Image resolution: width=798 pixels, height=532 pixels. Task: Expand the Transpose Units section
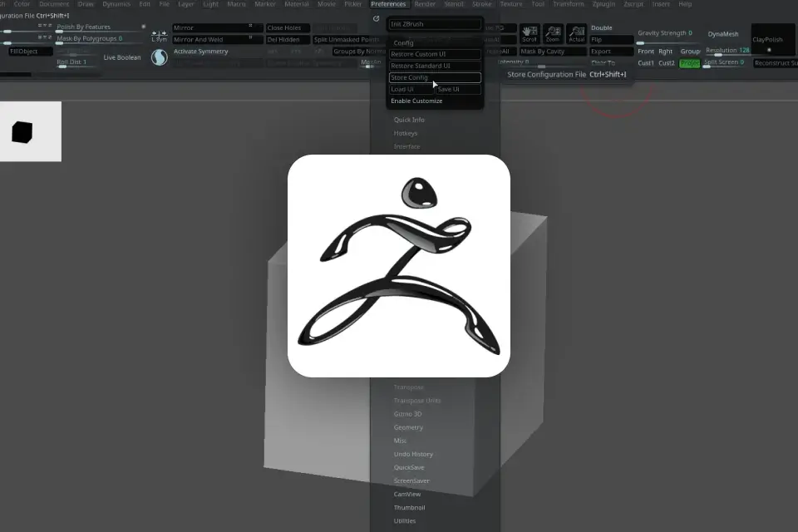pos(416,401)
